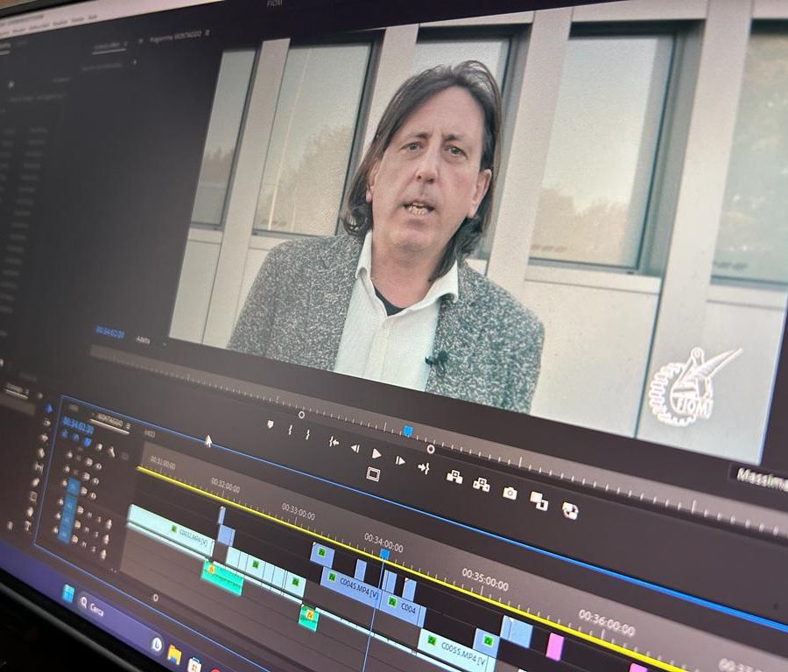This screenshot has height=672, width=788.
Task: Export a frame with the camera icon
Action: [510, 493]
